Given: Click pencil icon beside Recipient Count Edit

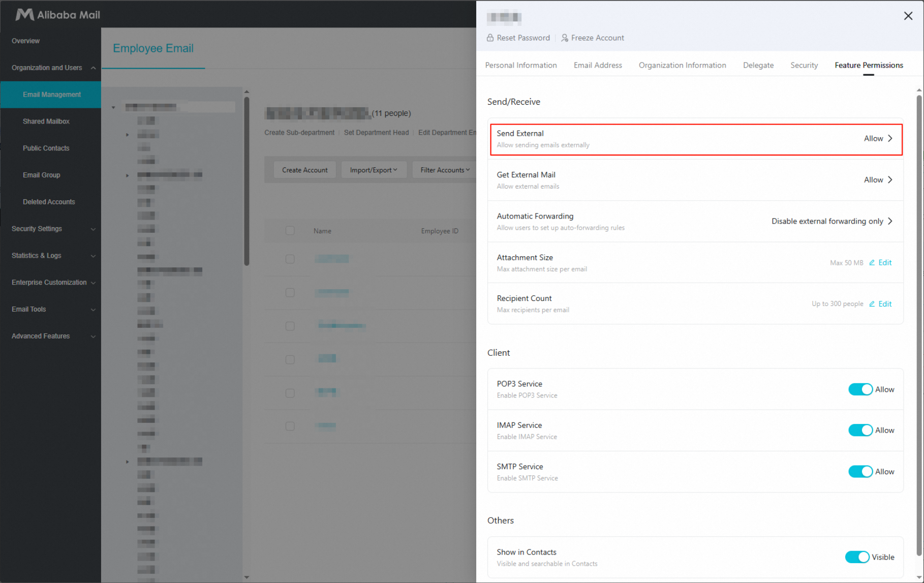Looking at the screenshot, I should [x=872, y=304].
